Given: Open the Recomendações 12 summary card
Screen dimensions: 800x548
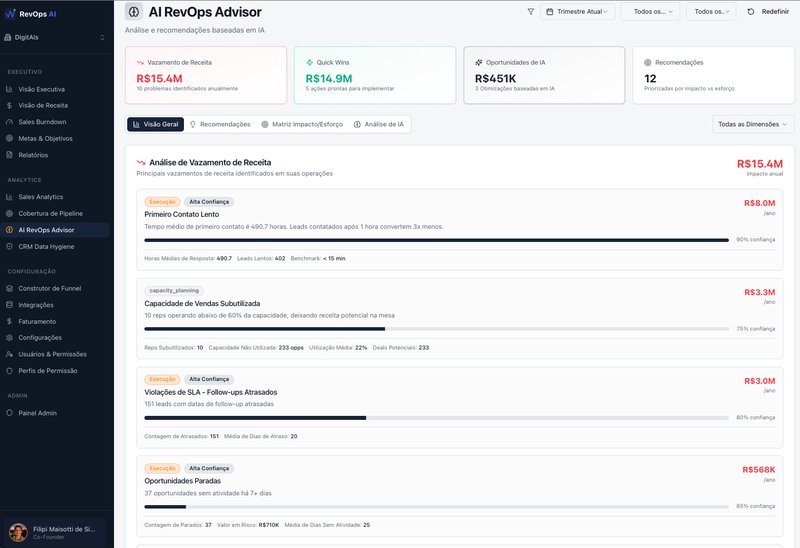Looking at the screenshot, I should coord(714,76).
